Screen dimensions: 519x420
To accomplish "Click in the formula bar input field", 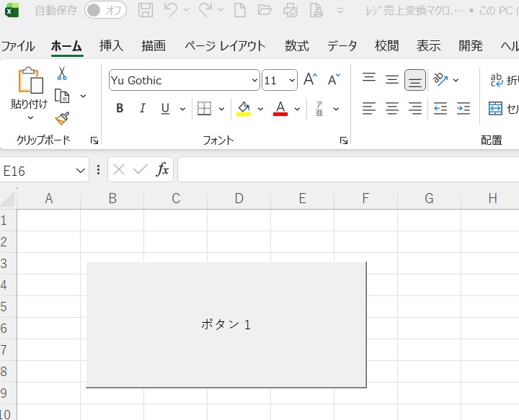I will (x=346, y=170).
